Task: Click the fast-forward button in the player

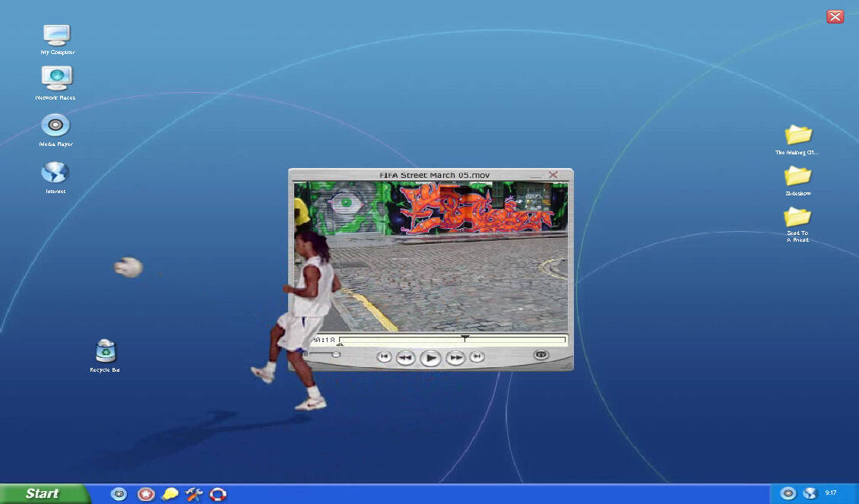Action: pyautogui.click(x=455, y=357)
